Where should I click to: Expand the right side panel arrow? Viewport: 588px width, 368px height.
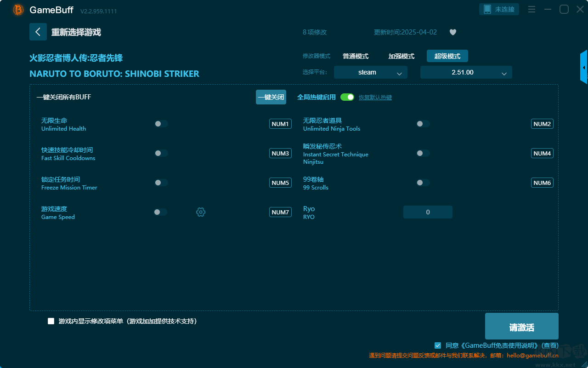(x=584, y=67)
